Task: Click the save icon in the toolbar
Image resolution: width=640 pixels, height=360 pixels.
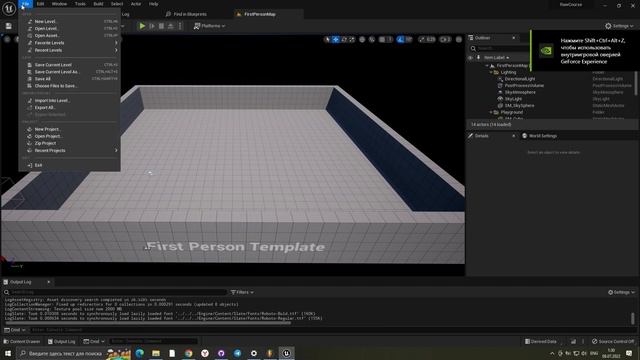Action: tap(9, 26)
